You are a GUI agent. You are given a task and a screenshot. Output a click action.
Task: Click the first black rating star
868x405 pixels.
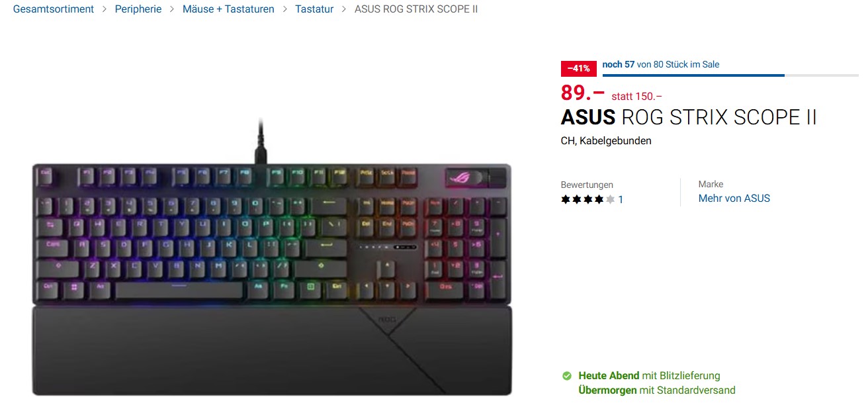[566, 199]
